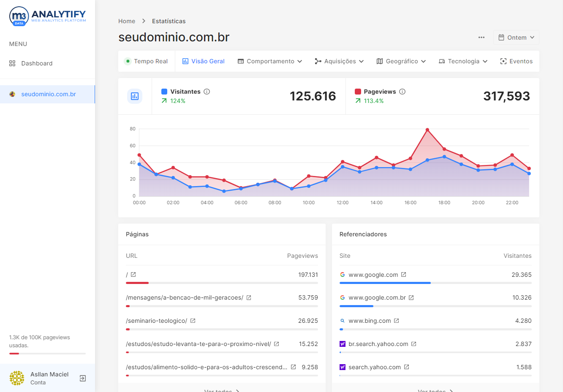This screenshot has width=563, height=392.
Task: Open the Ontem date range dropdown
Action: point(516,38)
